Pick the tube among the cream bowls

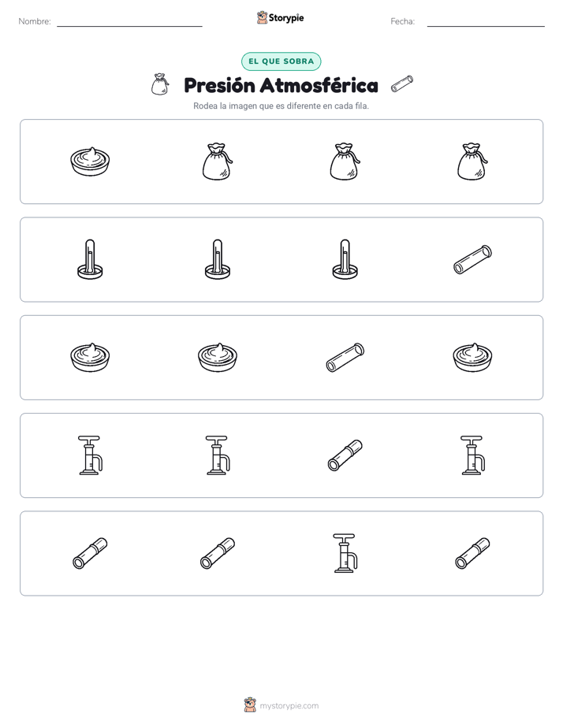(345, 358)
